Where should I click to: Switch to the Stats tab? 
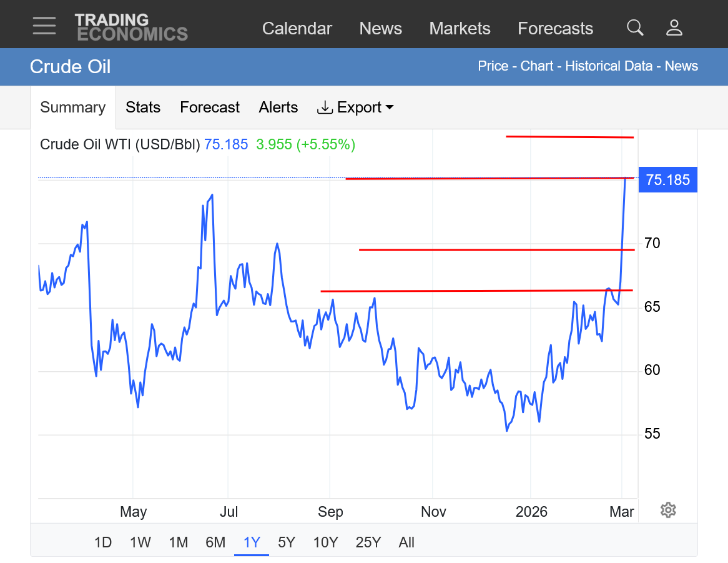pos(143,107)
